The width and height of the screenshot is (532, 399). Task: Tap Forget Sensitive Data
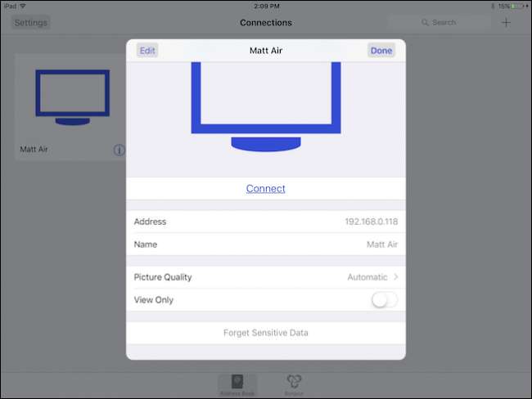266,333
